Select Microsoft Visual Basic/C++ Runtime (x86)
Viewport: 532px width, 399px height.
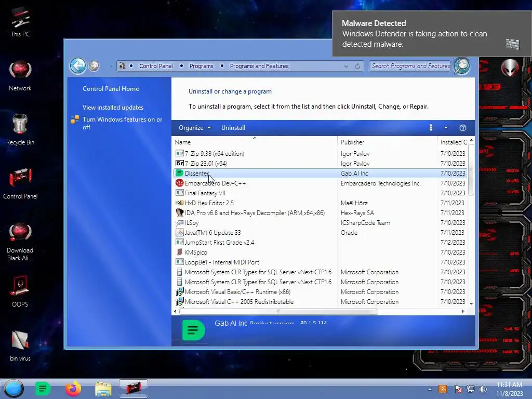320,292
